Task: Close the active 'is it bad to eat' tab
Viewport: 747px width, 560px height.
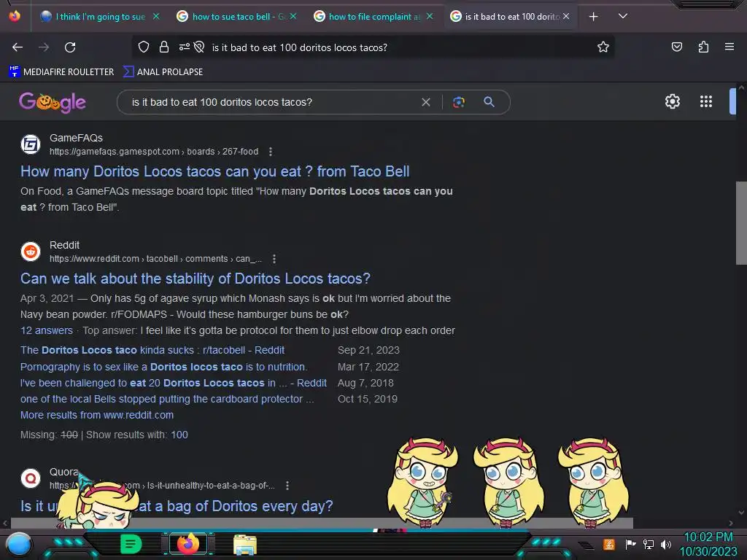Action: [566, 16]
